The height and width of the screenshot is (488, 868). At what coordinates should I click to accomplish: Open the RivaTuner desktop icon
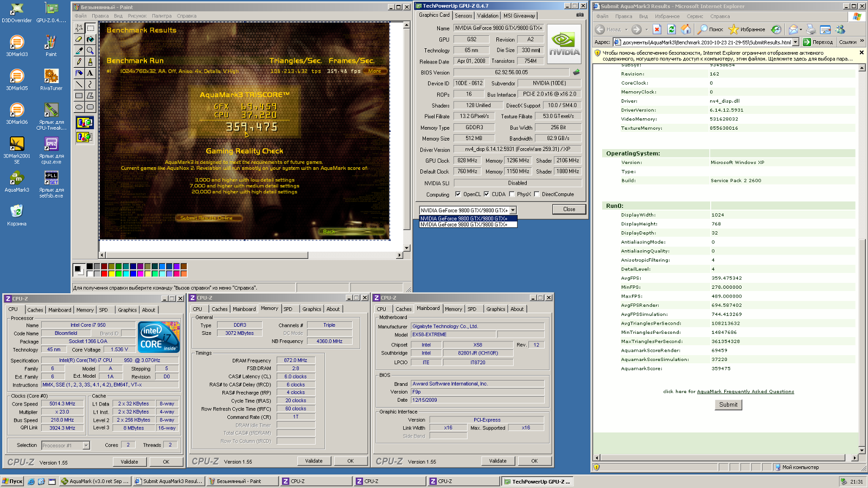(x=51, y=79)
